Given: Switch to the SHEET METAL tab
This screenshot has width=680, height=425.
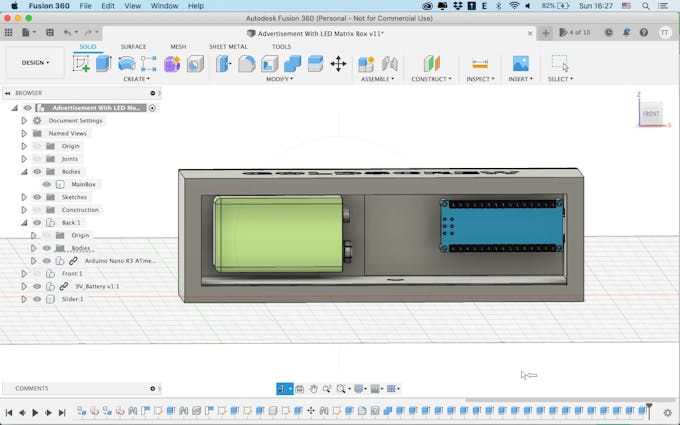Looking at the screenshot, I should [229, 46].
